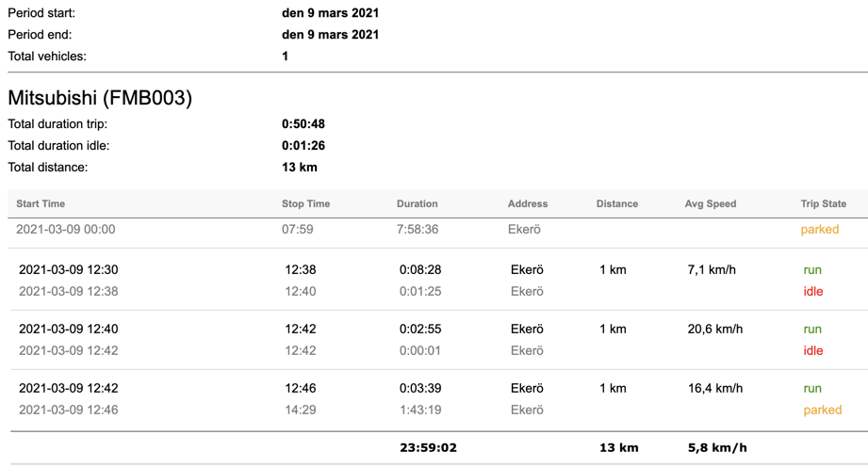868x467 pixels.
Task: Click the Address column header
Action: click(528, 203)
